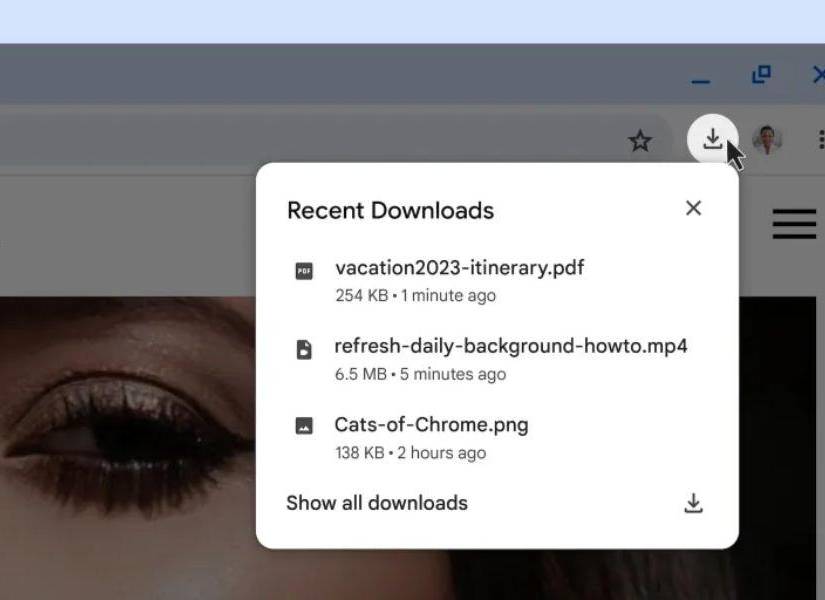825x600 pixels.
Task: Click the video file icon for the mp4
Action: (x=304, y=349)
